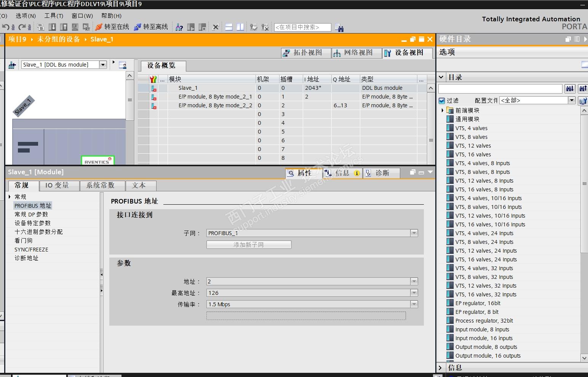This screenshot has height=377, width=588.
Task: Select 诊断地址 in property tree
Action: [x=27, y=258]
